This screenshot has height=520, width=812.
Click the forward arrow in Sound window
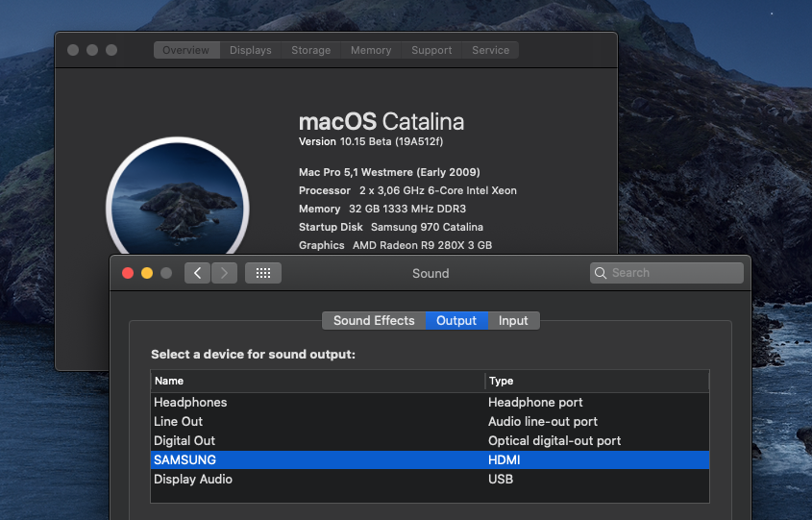click(224, 273)
